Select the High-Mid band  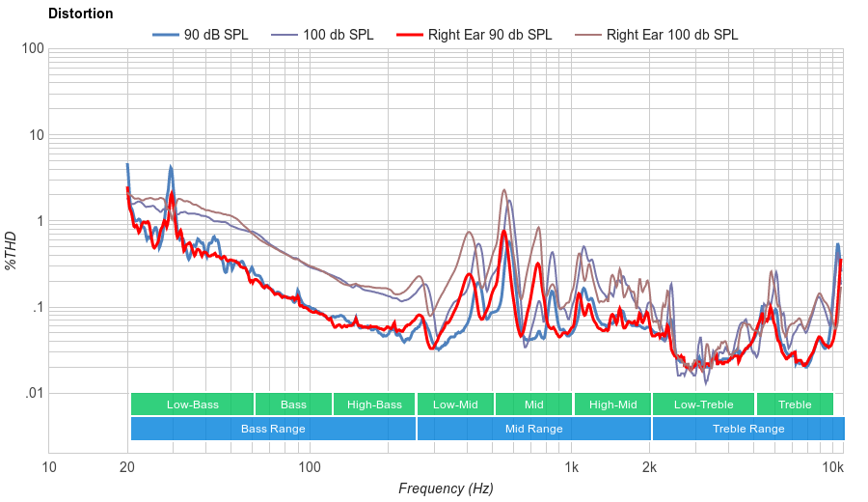612,404
